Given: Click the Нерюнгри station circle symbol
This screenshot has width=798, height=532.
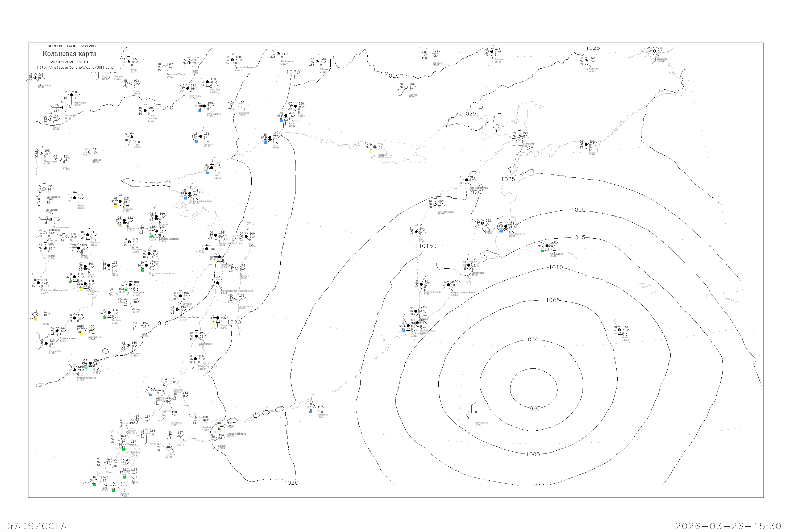Looking at the screenshot, I should pyautogui.click(x=72, y=95).
